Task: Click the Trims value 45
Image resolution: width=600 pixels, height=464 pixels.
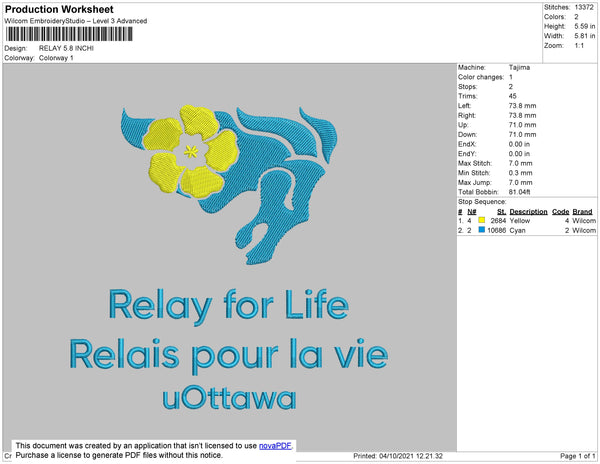Action: point(512,96)
